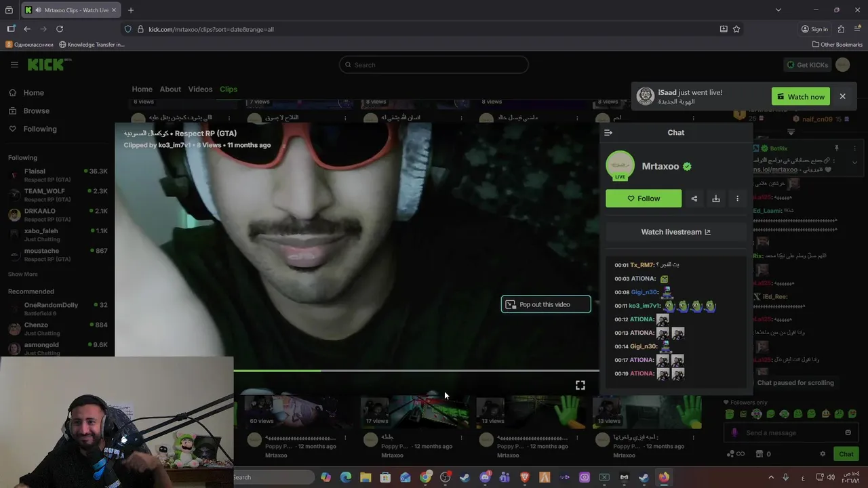Open the first 13 views clip thumbnail
The height and width of the screenshot is (488, 868).
tap(530, 411)
